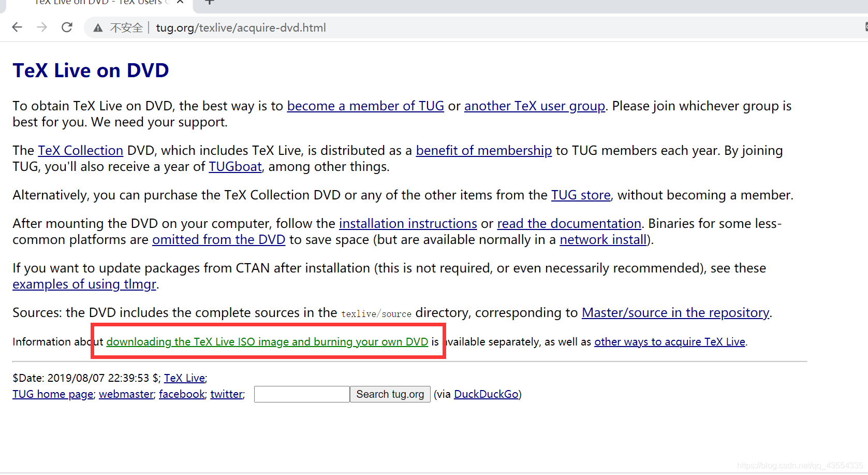Open the twitter link
The image size is (868, 475).
(227, 394)
